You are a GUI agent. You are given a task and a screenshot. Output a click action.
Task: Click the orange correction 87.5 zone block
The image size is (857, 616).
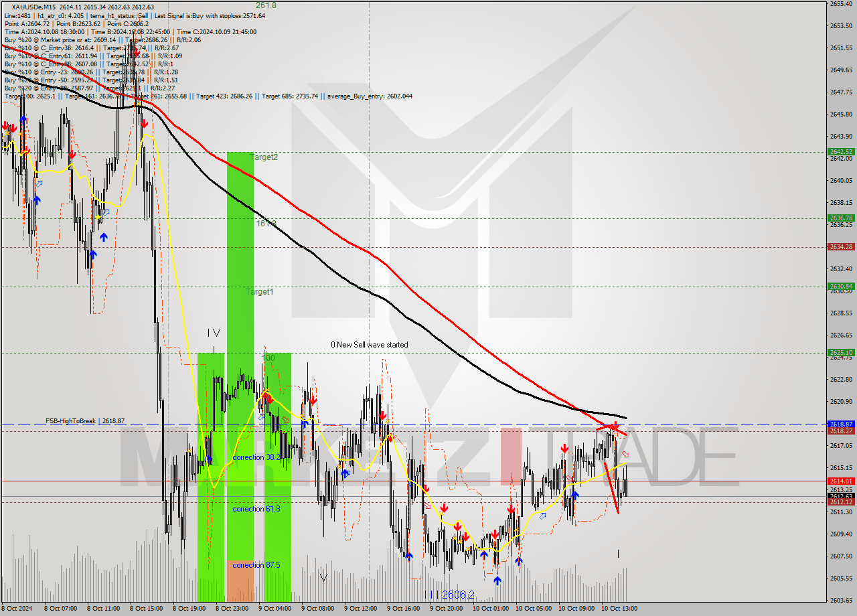[x=240, y=581]
